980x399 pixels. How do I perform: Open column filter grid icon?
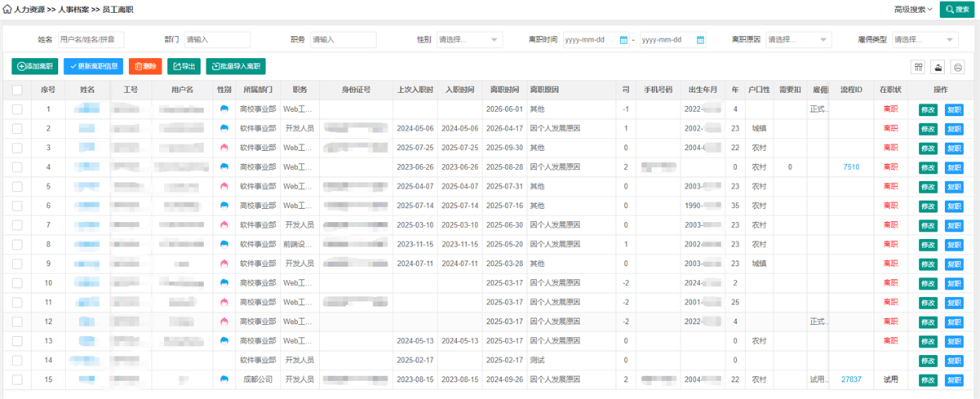point(918,67)
